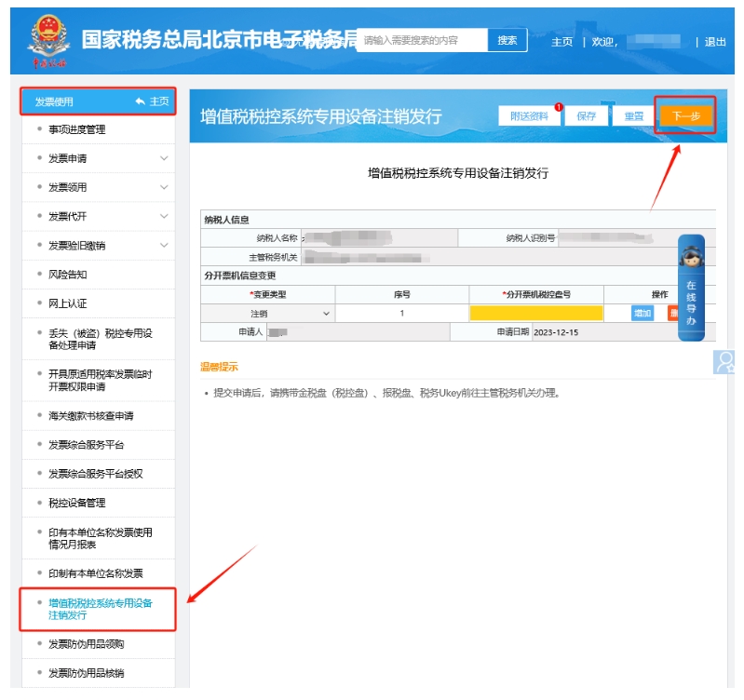Select 网上认证 in the sidebar
This screenshot has width=744, height=700.
coord(68,303)
